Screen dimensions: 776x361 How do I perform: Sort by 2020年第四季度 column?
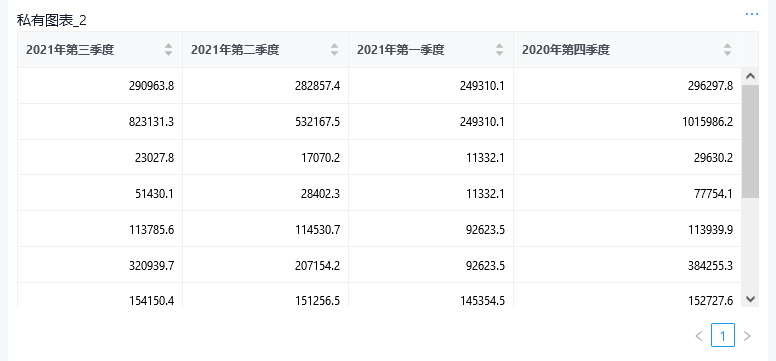click(x=727, y=50)
